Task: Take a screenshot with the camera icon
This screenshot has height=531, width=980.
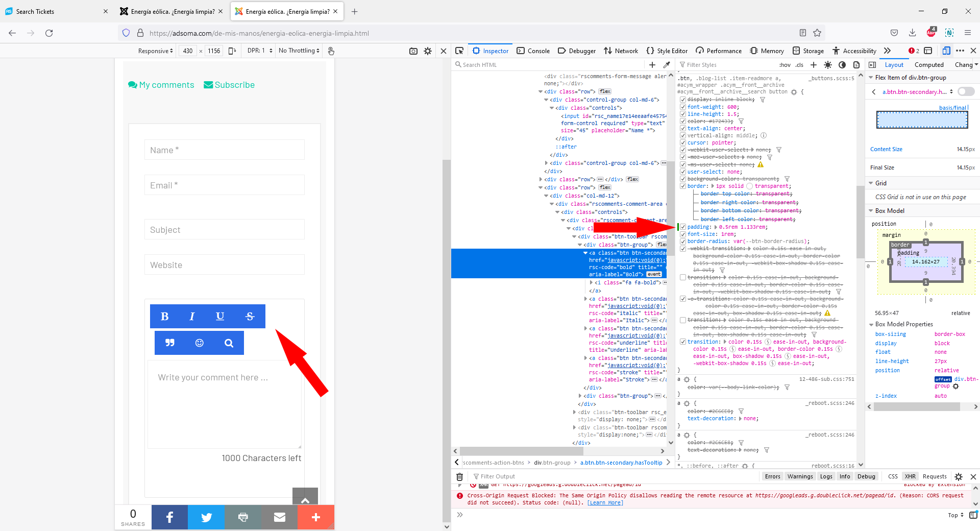Action: 413,51
